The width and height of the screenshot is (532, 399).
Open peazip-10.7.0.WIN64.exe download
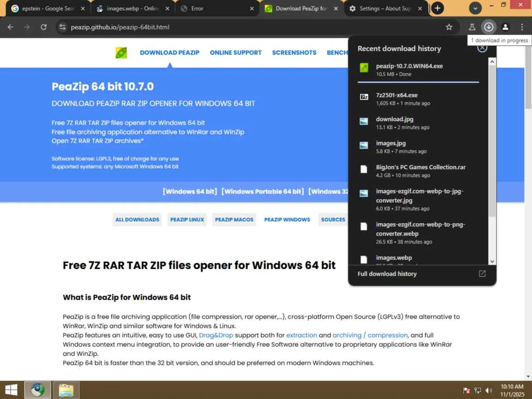[x=418, y=70]
